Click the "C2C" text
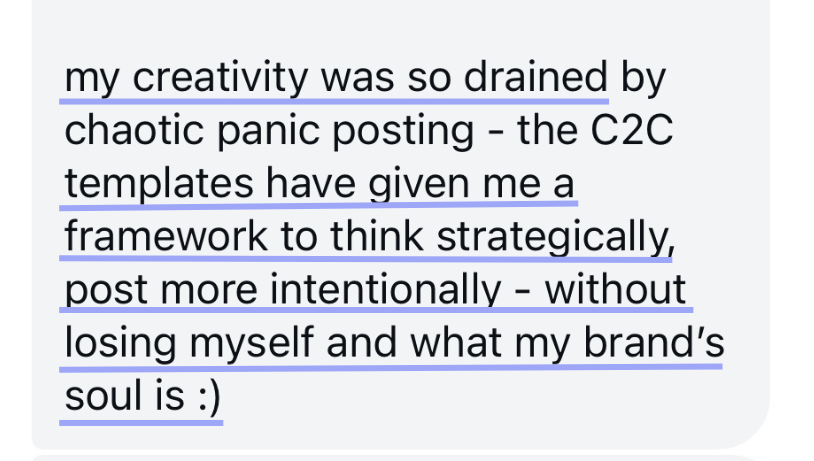Viewport: 814px width, 461px height. coord(632,129)
